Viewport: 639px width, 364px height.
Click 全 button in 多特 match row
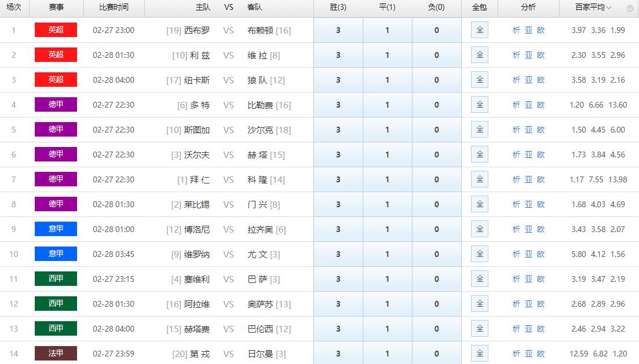[x=480, y=105]
